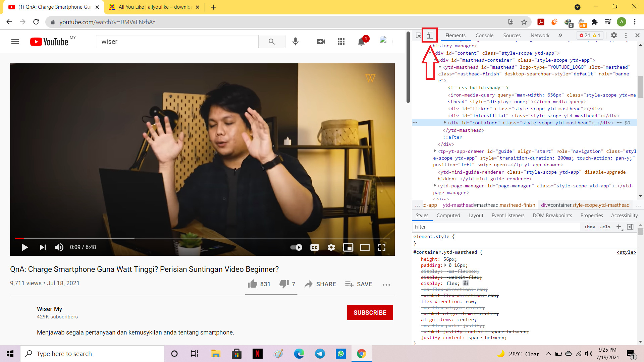Enable miniplayer mode on video
The width and height of the screenshot is (644, 362).
coord(348,247)
